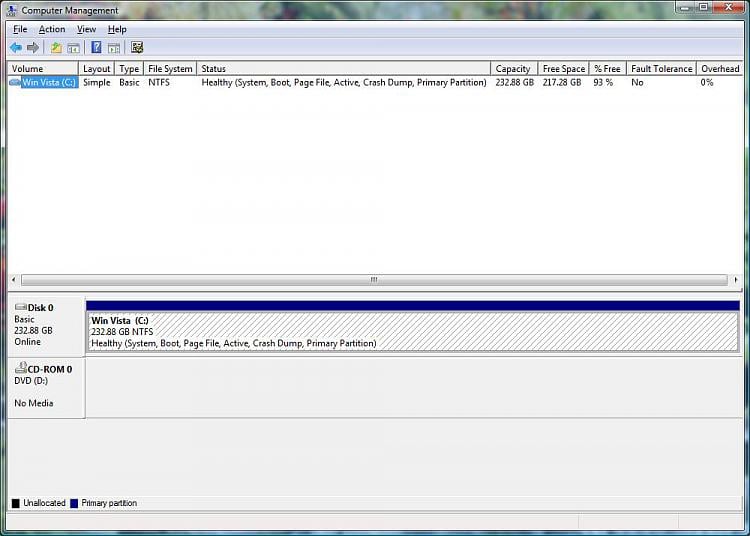Click the 0% overhead cell

tap(707, 82)
